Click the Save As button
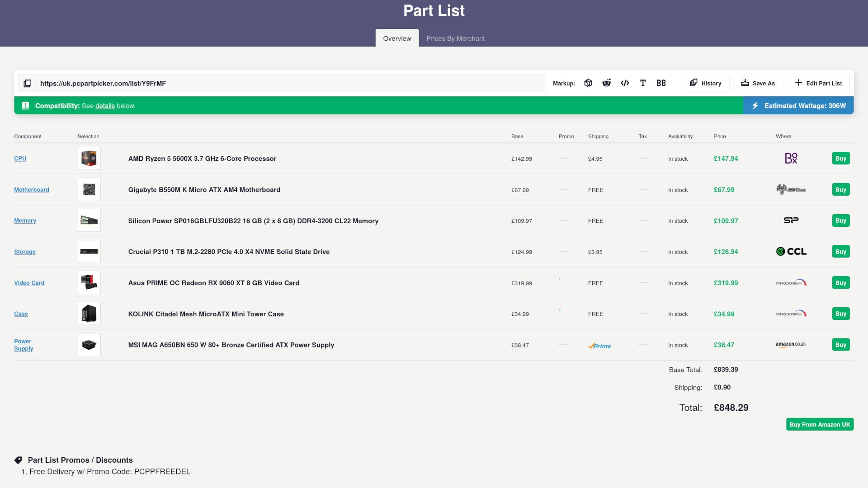This screenshot has height=488, width=868. coord(758,83)
